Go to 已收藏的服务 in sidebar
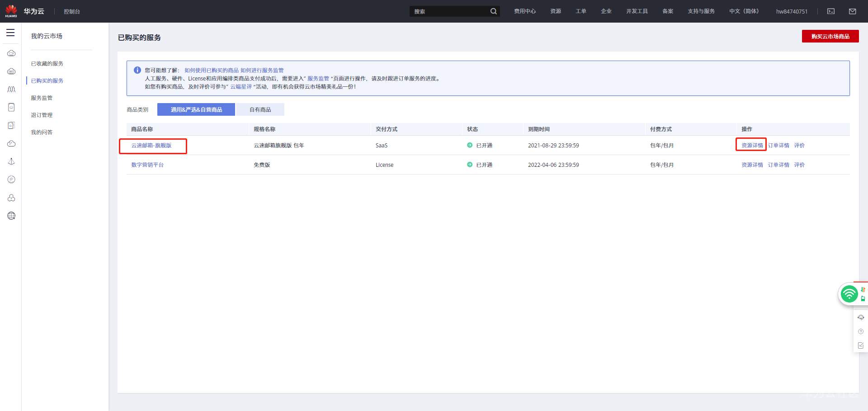Screen dimensions: 868x411 click(47, 64)
